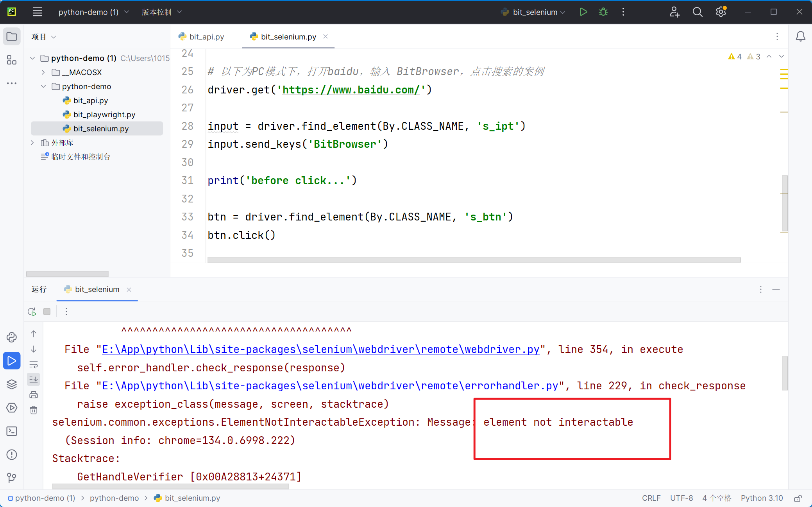Open Python Console tool window
Image resolution: width=812 pixels, height=507 pixels.
tap(12, 337)
